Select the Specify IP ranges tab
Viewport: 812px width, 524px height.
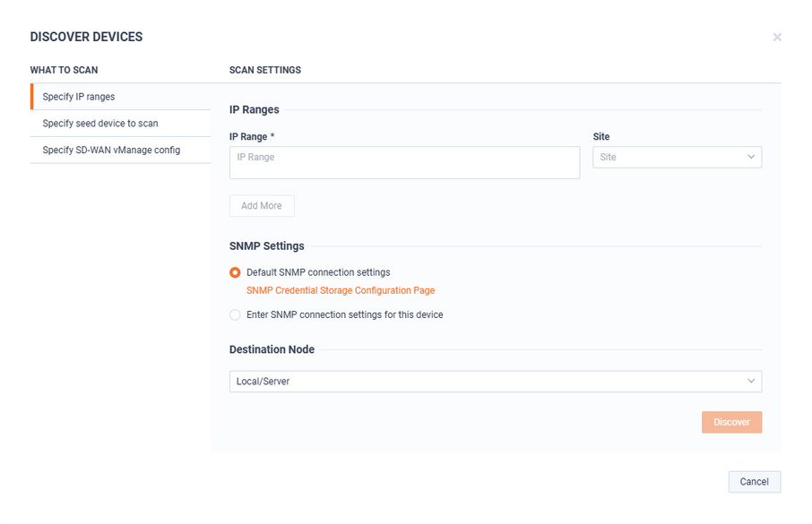(121, 97)
